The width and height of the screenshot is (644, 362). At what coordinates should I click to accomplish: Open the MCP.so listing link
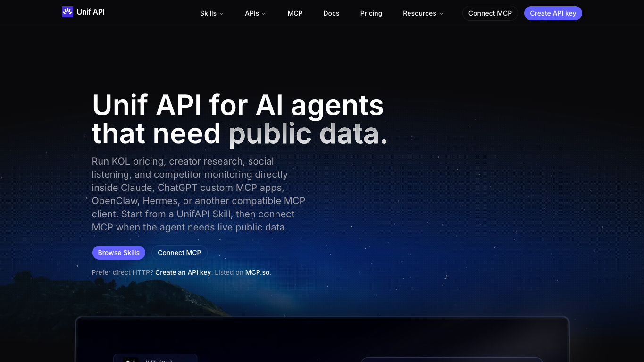coord(258,272)
